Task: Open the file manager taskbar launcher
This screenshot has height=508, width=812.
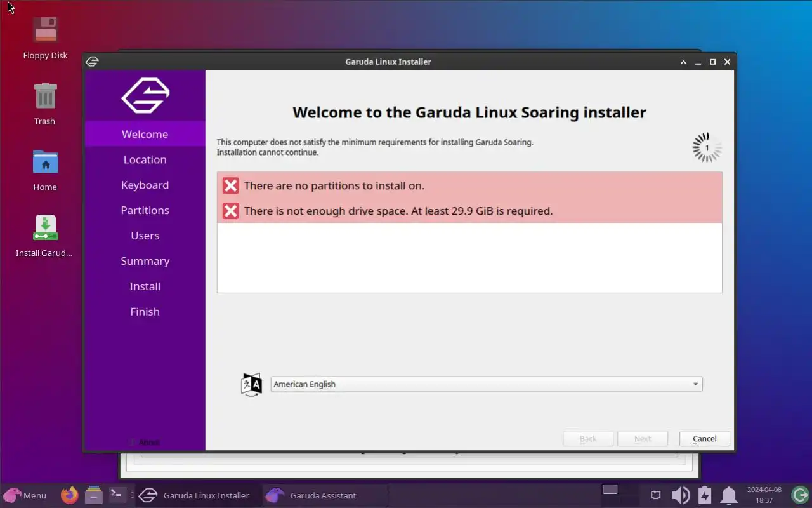Action: (x=94, y=495)
